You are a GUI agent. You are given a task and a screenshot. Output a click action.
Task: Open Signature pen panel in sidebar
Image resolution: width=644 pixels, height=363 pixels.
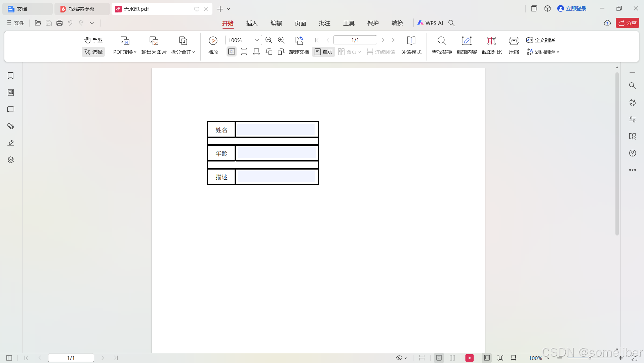point(11,143)
